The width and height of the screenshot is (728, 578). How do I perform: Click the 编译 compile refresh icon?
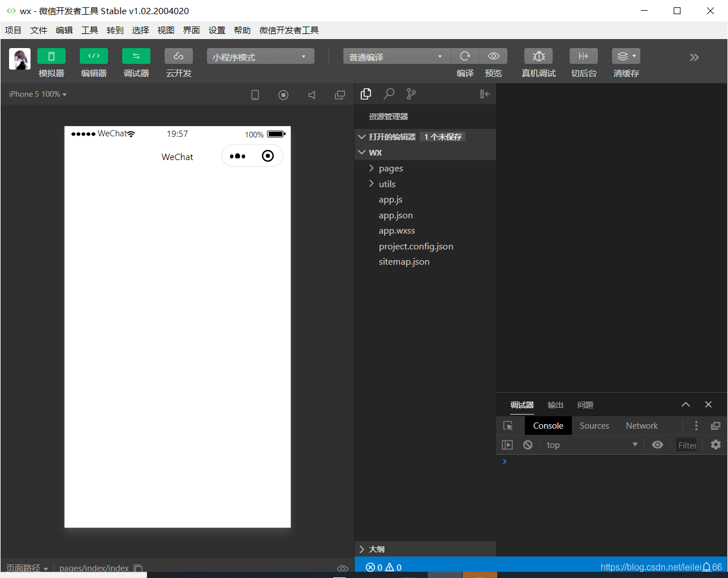click(465, 56)
